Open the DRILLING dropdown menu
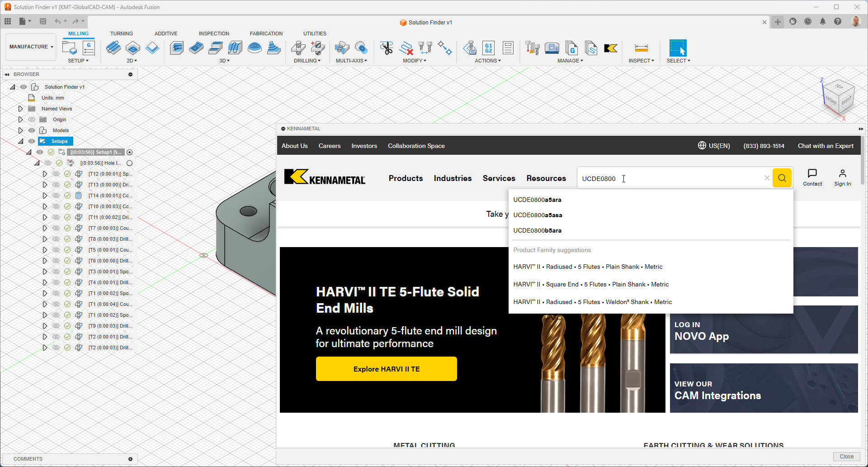 tap(307, 61)
